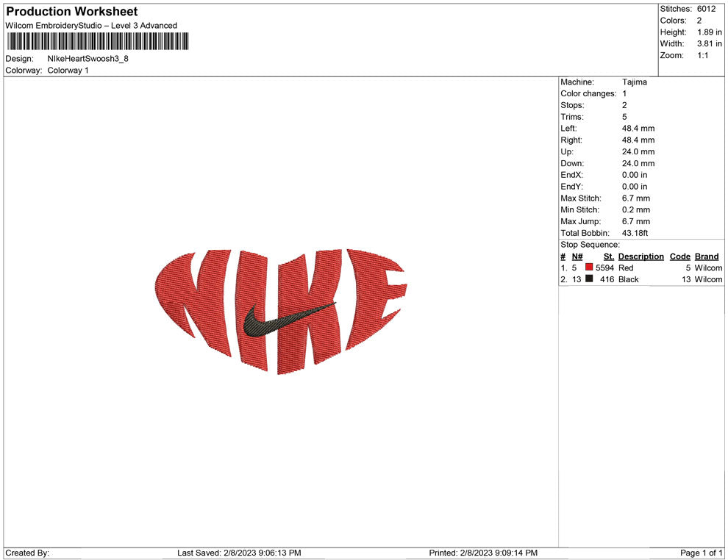Click the Max Jump value 6.7 mm
The width and height of the screenshot is (728, 560).
point(636,221)
